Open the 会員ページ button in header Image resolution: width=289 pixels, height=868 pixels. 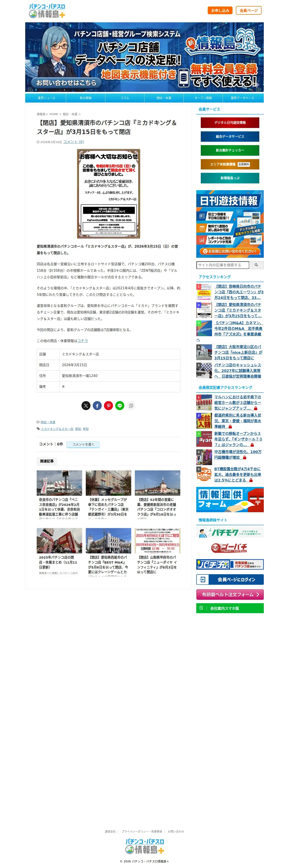click(x=249, y=10)
